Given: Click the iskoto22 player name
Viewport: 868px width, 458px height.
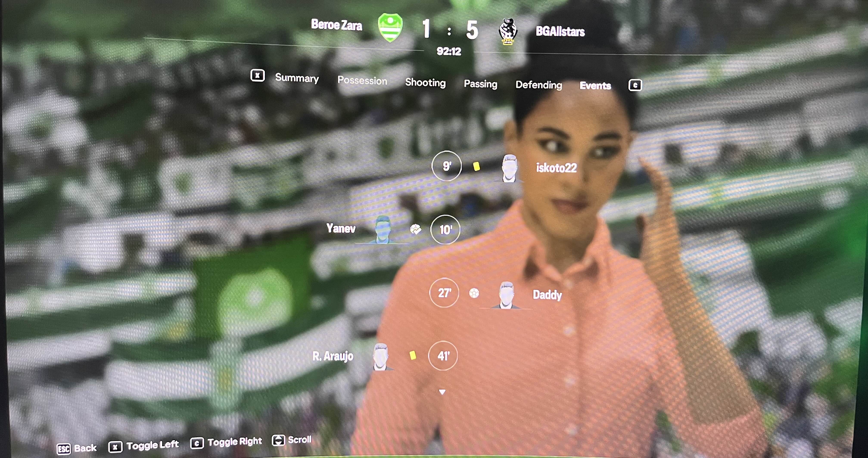Looking at the screenshot, I should coord(556,168).
